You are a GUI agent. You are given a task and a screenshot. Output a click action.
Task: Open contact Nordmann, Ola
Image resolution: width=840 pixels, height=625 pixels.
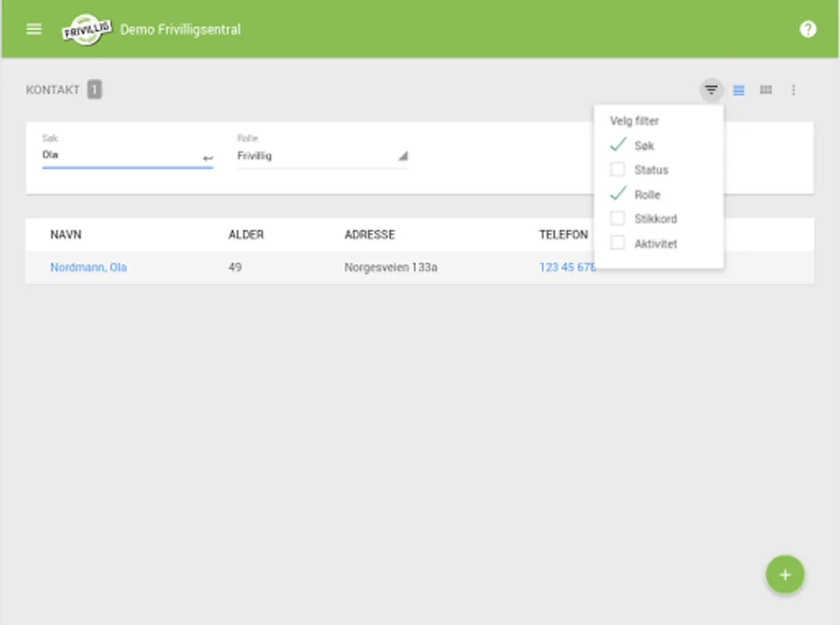click(88, 267)
